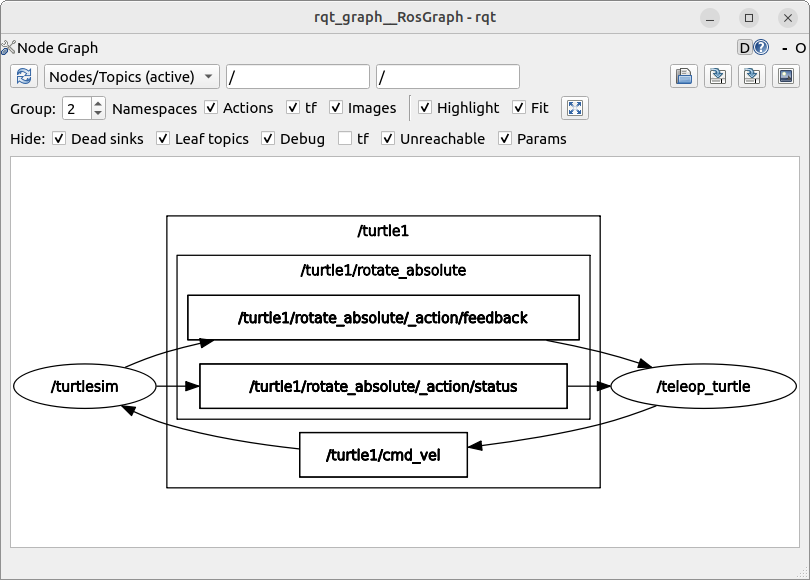Viewport: 810px width, 580px height.
Task: Click the fit-in-view icon beside Fit checkbox
Action: coord(575,108)
